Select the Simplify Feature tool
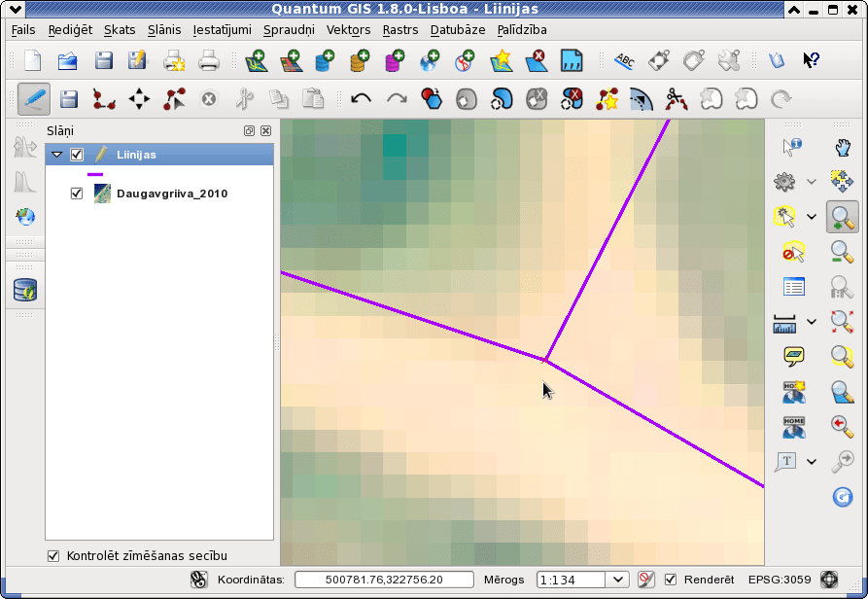868x599 pixels. coord(432,99)
